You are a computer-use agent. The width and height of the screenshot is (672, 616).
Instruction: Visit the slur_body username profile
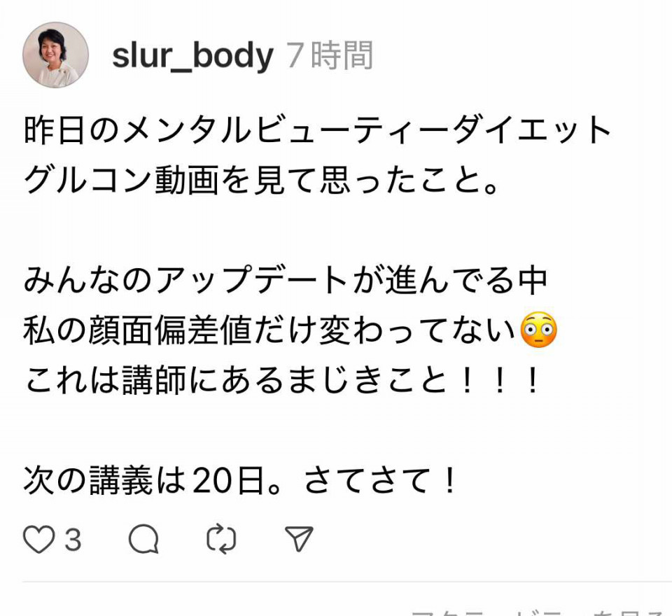click(x=192, y=56)
